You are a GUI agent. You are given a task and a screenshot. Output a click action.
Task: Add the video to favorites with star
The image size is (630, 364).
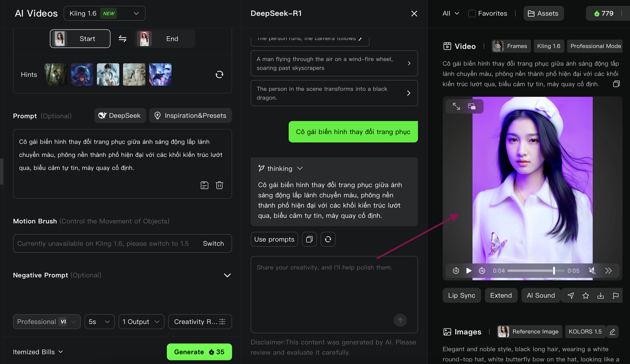[x=585, y=296]
